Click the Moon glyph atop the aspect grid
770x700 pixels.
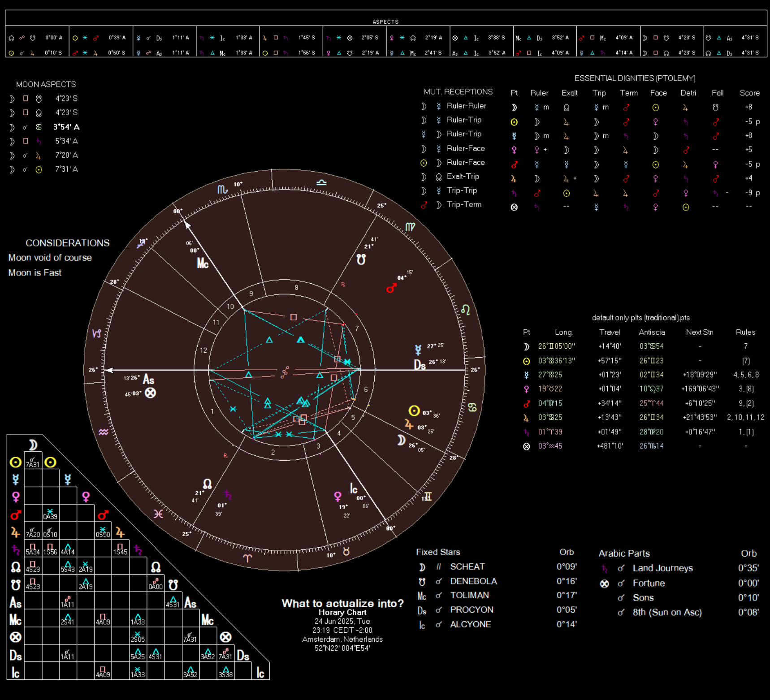pyautogui.click(x=33, y=445)
